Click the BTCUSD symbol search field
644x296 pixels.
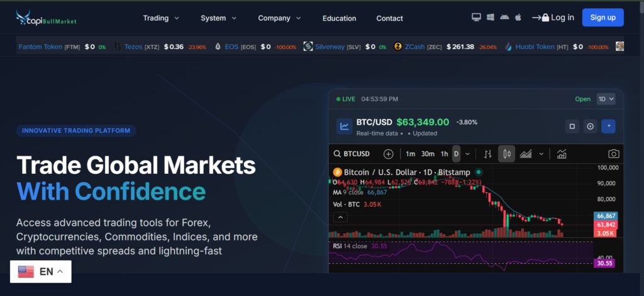point(352,154)
